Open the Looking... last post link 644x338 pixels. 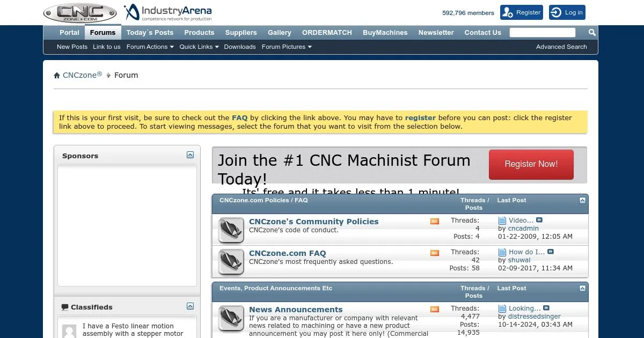point(525,308)
